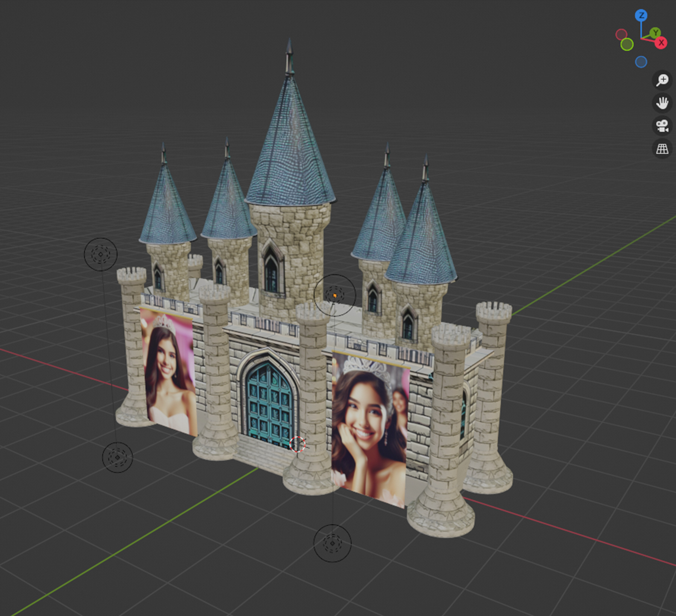Click the unlabeled green negative-Y gizmo circle

pos(627,45)
